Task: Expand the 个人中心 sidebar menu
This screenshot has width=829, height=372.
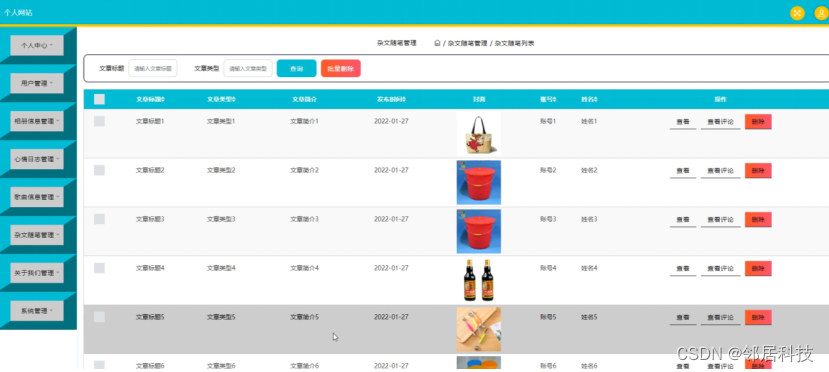Action: click(x=37, y=45)
